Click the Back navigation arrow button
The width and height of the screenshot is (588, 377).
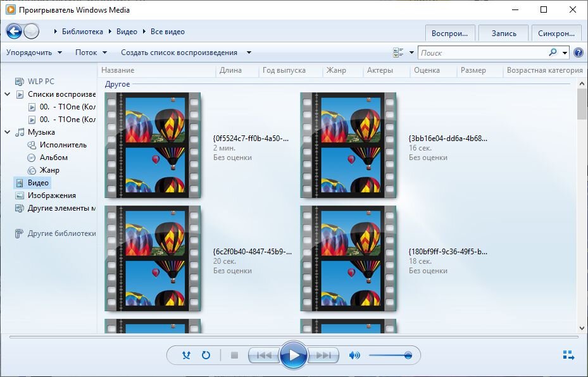pos(15,32)
